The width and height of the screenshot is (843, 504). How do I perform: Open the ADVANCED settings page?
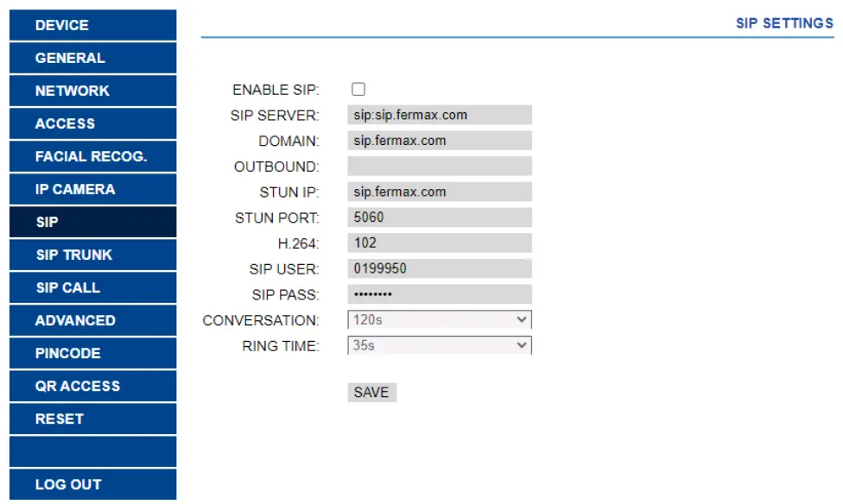tap(92, 321)
